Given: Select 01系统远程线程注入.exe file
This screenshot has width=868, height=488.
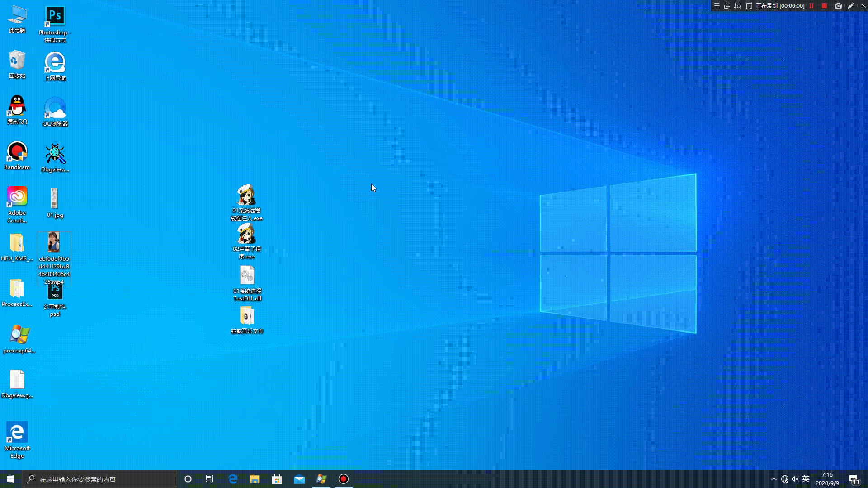Looking at the screenshot, I should pyautogui.click(x=246, y=196).
